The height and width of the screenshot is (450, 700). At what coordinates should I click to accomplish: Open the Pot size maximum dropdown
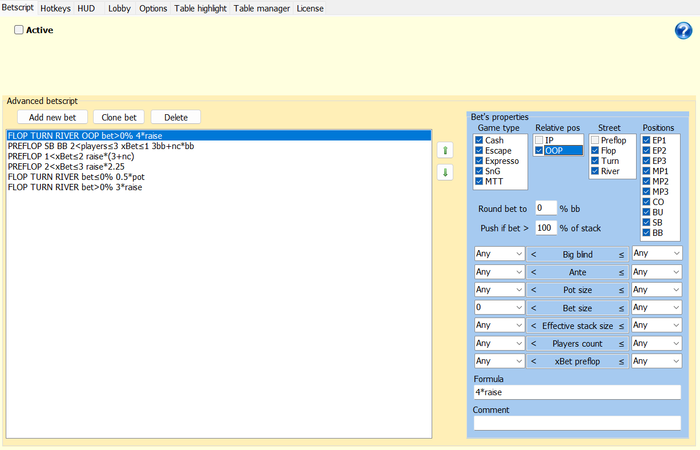[656, 290]
